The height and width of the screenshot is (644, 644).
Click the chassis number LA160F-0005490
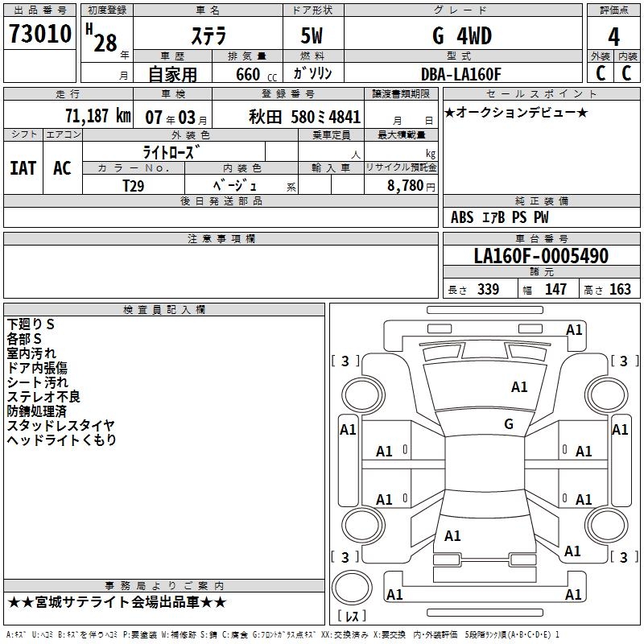[541, 255]
